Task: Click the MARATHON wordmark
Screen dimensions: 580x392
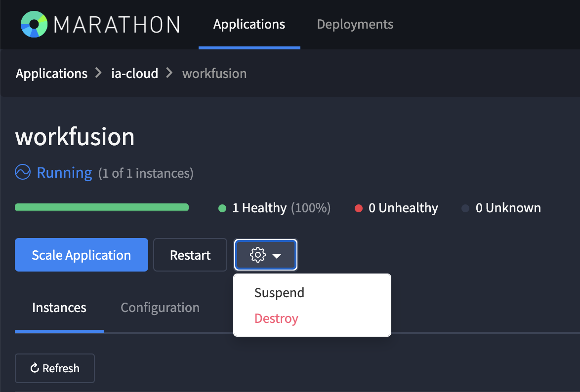Action: point(117,25)
